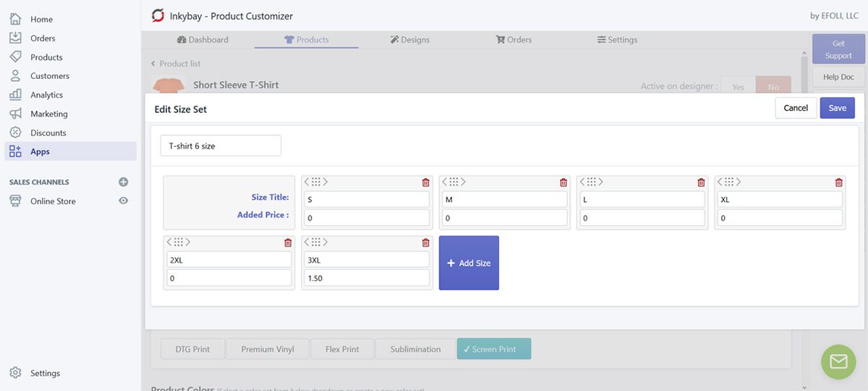The width and height of the screenshot is (868, 391).
Task: Toggle the checked Screen Print method
Action: [x=494, y=349]
